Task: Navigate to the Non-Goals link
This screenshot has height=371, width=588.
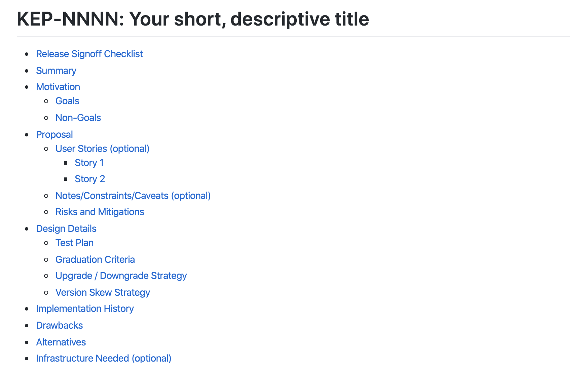Action: coord(78,118)
